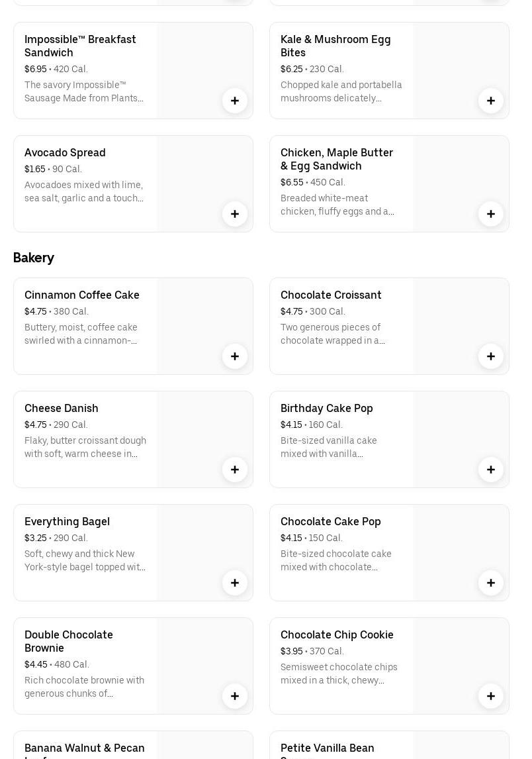
Task: Add Cheese Danish with plus icon
Action: pyautogui.click(x=235, y=470)
